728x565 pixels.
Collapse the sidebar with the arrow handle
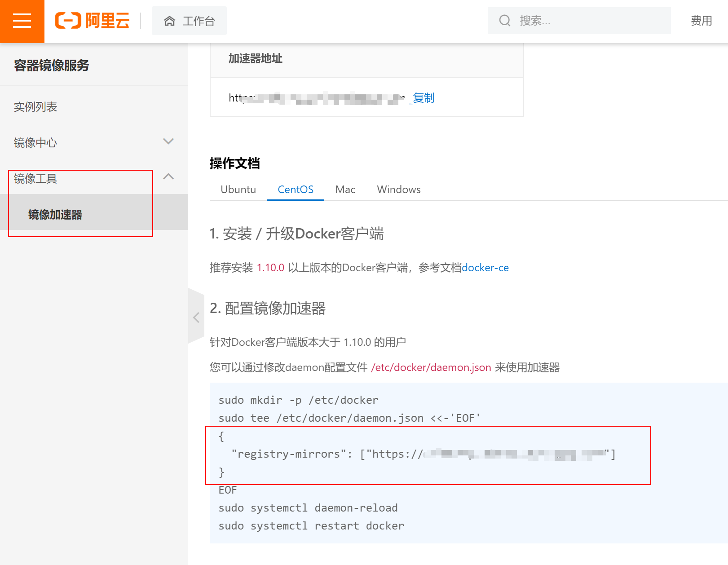[x=196, y=318]
